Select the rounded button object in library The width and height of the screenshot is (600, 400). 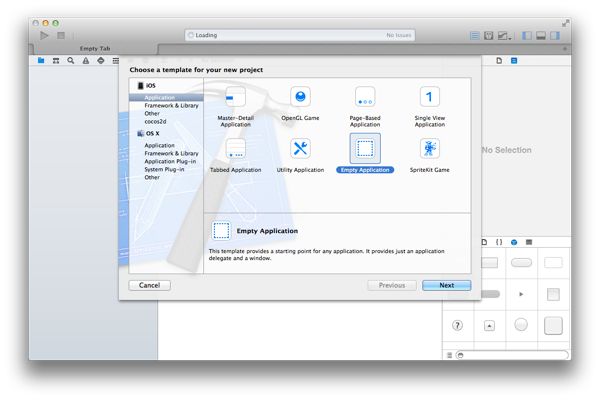point(521,263)
